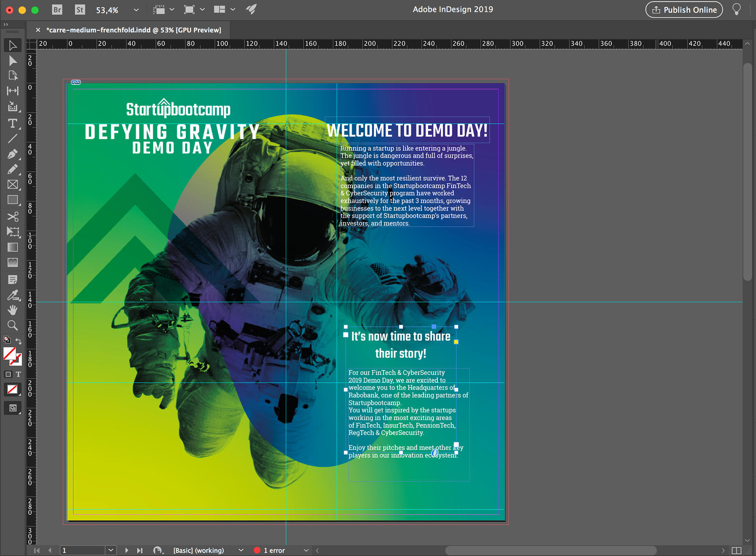Screen dimensions: 756x556
Task: Select the Selection tool arrow
Action: 13,45
